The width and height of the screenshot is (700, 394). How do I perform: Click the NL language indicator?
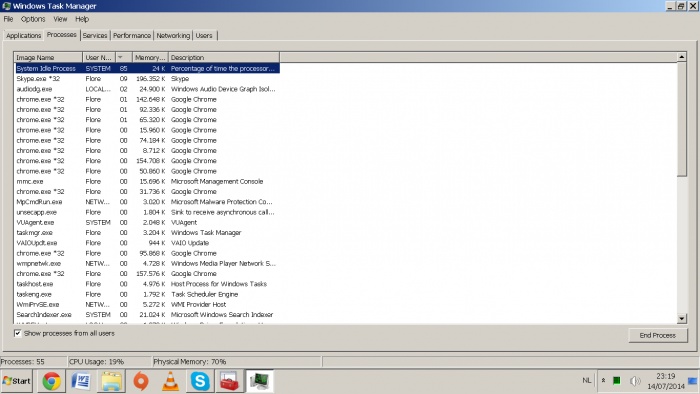click(x=587, y=381)
